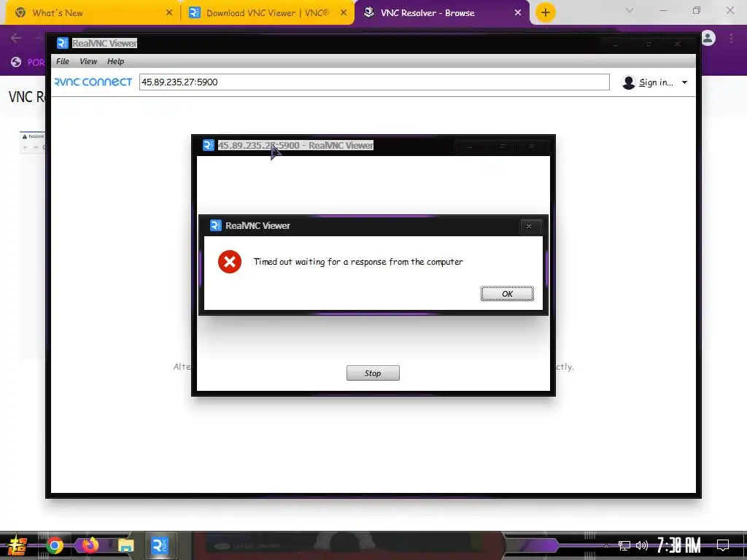Click the globe icon in the browser bookmarks bar
The height and width of the screenshot is (560, 747).
pos(16,62)
